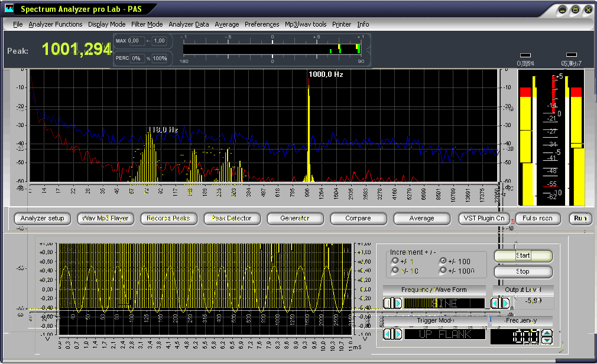Click the 1000,0 Hz peak label
597x364 pixels.
click(x=326, y=74)
